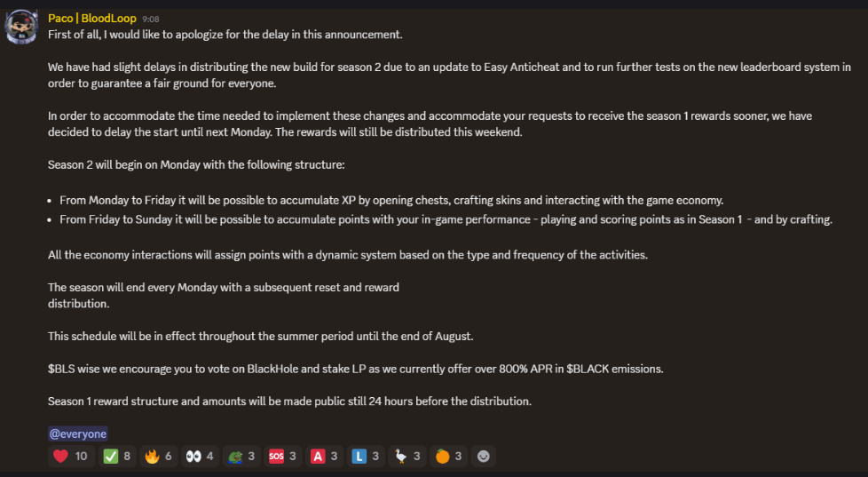Click the red heart reaction
This screenshot has height=477, width=868.
[x=70, y=457]
